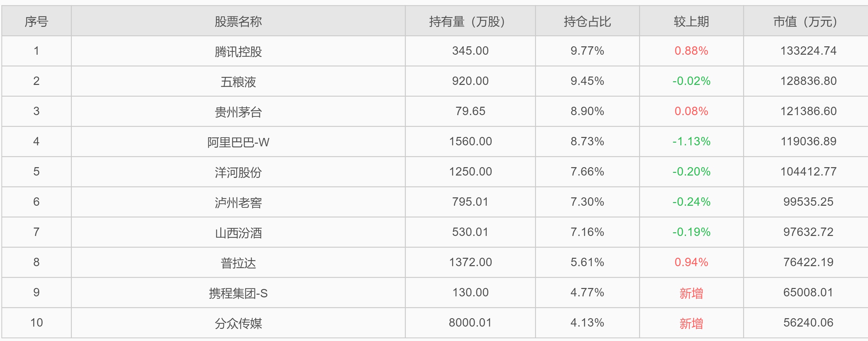Click the 泸州老窖 stock name
The height and width of the screenshot is (341, 868).
click(238, 202)
